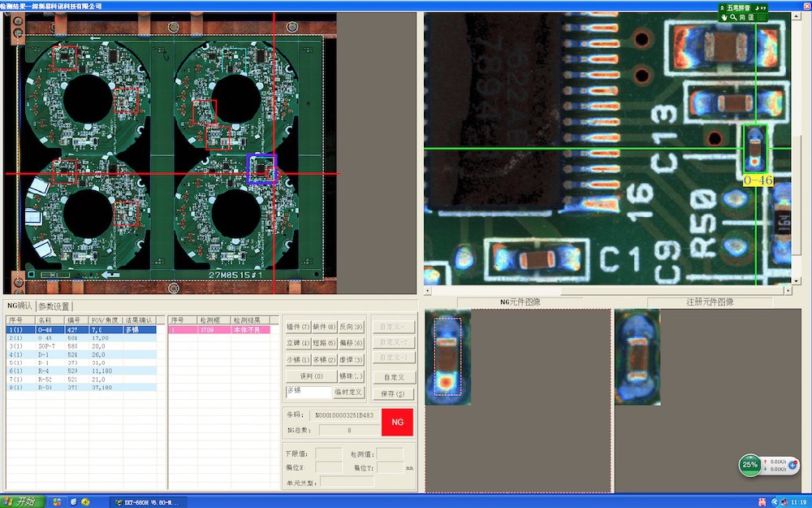This screenshot has width=812, height=508.
Task: Click the barcode field N000100003251B483
Action: click(344, 415)
